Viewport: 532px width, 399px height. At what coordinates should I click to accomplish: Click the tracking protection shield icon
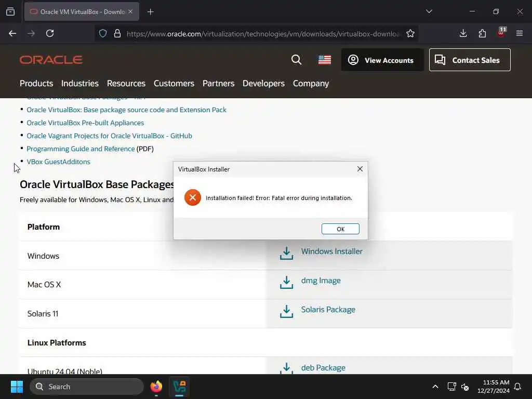103,33
